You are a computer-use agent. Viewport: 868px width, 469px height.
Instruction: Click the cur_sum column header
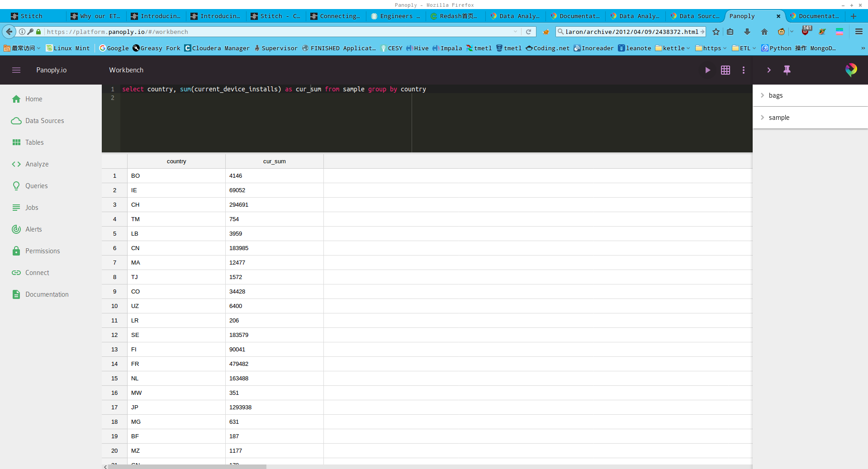coord(275,161)
